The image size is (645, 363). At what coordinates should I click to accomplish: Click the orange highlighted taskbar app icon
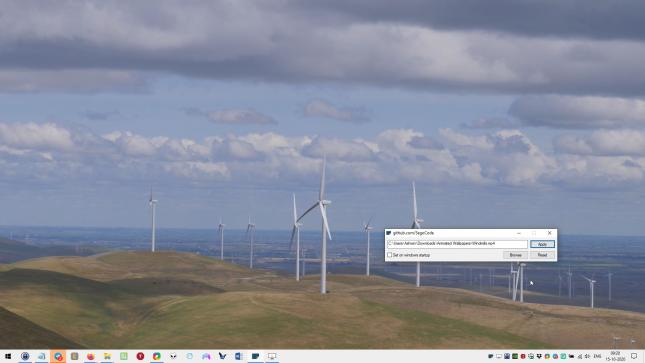pyautogui.click(x=58, y=356)
